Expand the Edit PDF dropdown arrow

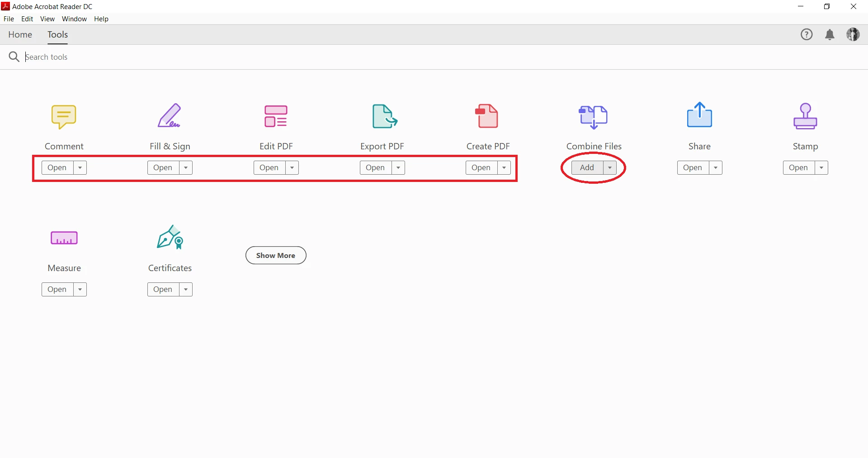tap(292, 167)
